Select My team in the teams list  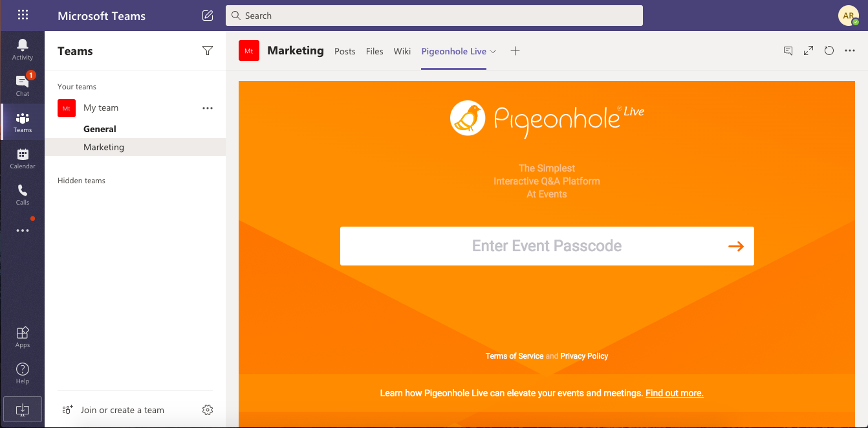click(101, 108)
